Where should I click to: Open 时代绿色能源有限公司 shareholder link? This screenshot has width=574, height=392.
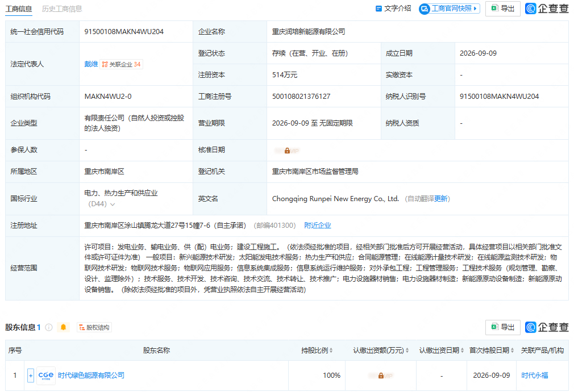pyautogui.click(x=91, y=376)
